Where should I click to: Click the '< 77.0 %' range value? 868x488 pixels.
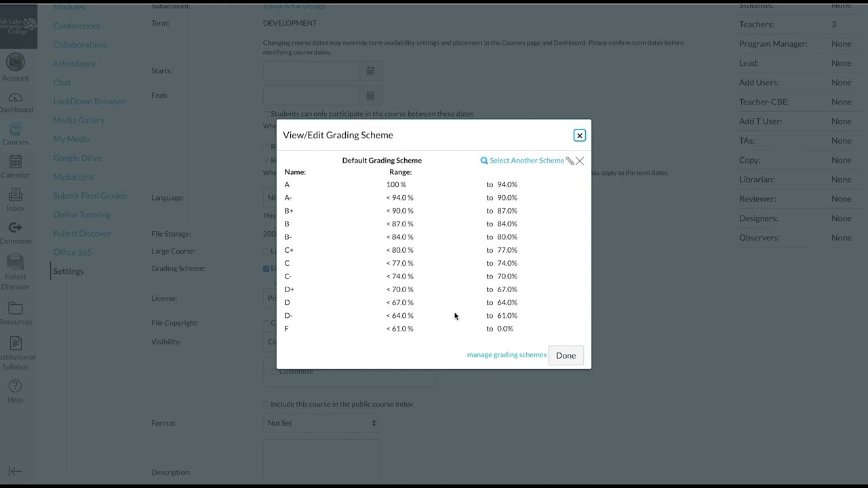click(x=399, y=263)
